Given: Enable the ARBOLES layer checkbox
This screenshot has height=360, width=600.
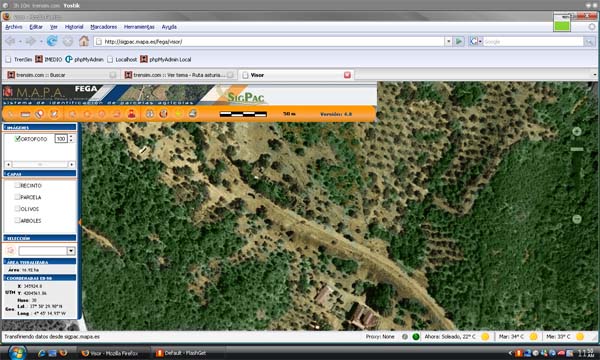Looking at the screenshot, I should click(17, 220).
